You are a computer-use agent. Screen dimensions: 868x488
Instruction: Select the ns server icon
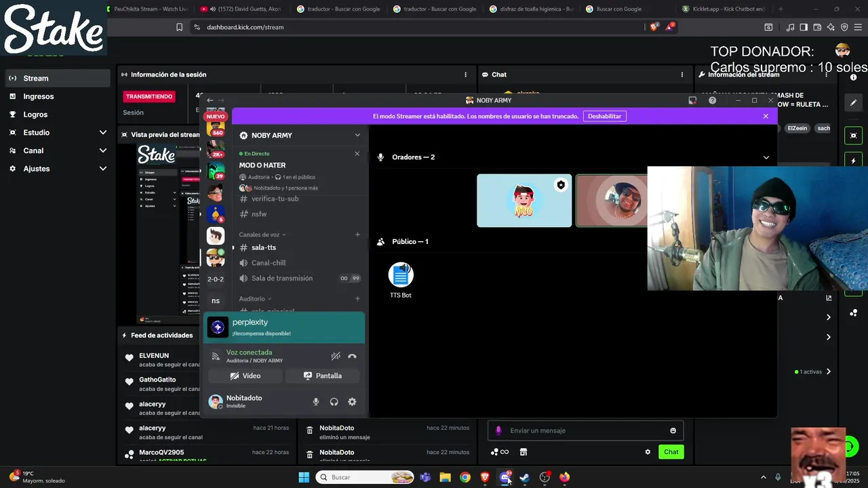(216, 301)
